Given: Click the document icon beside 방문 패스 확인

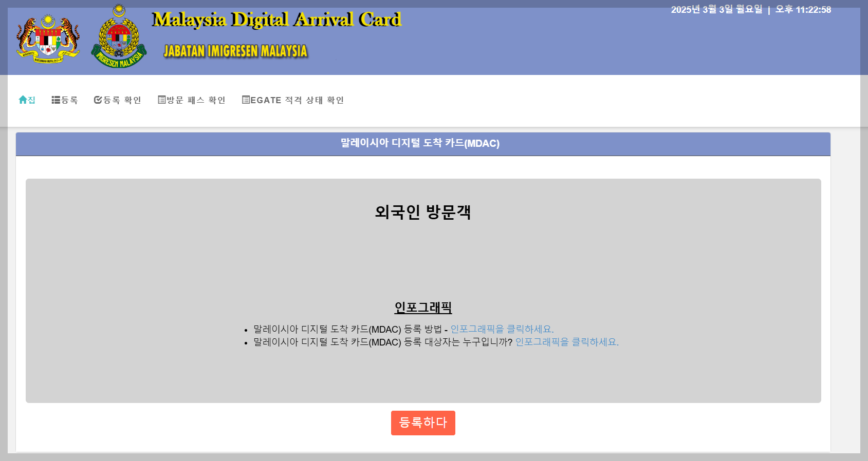Looking at the screenshot, I should (162, 100).
